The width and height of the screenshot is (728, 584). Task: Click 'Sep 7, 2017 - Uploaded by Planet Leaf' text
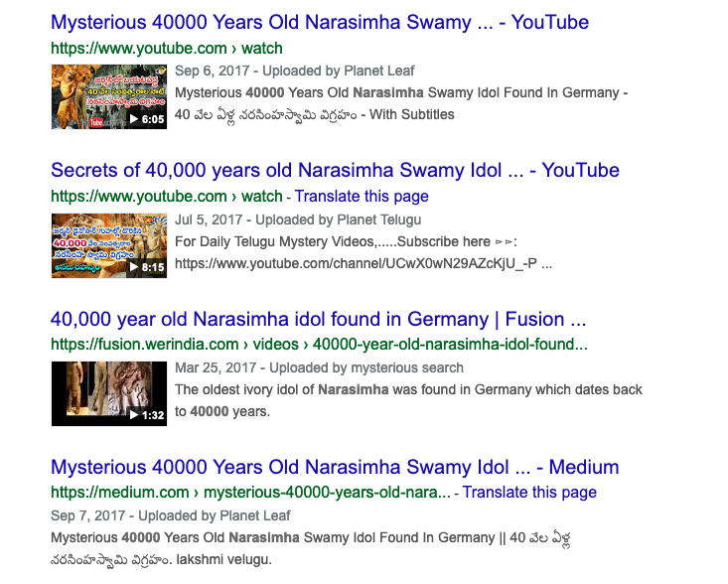pos(171,515)
